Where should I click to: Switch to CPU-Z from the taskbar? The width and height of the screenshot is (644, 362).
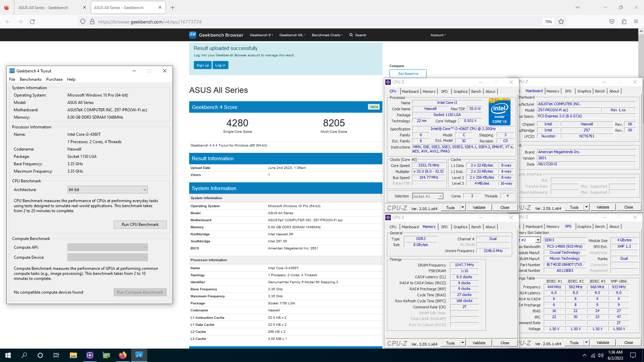click(x=90, y=355)
